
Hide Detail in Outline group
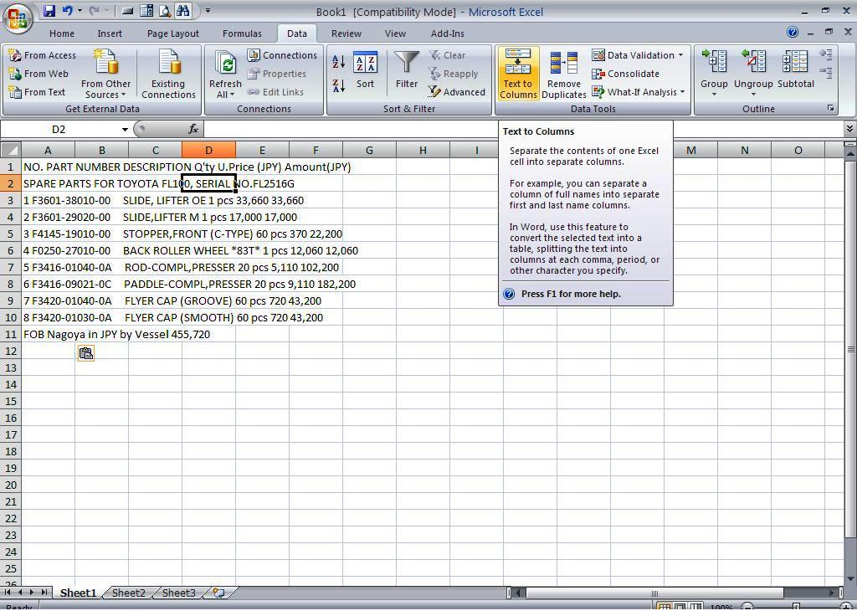coord(826,73)
